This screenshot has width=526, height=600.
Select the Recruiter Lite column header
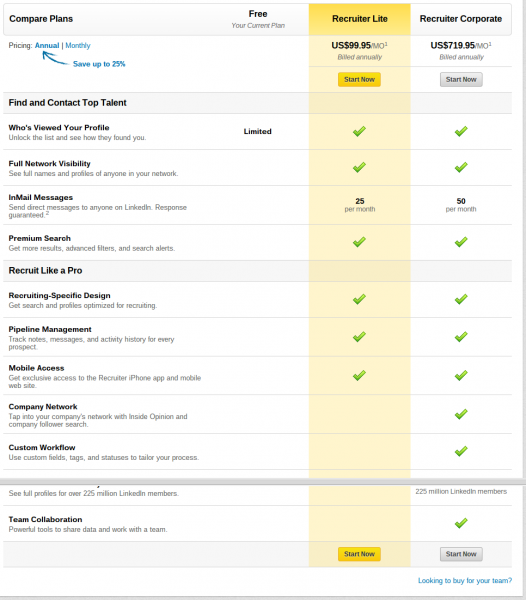360,19
